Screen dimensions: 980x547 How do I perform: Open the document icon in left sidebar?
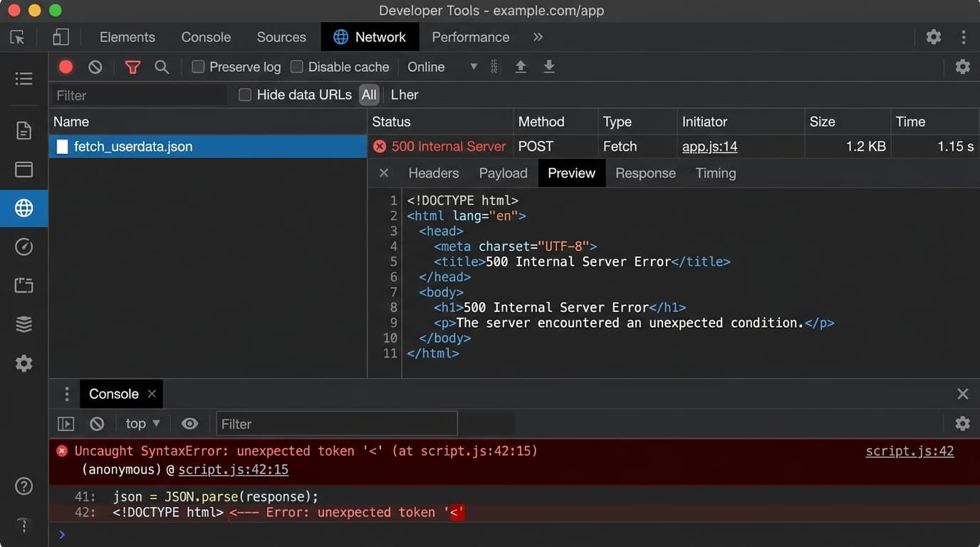point(24,130)
